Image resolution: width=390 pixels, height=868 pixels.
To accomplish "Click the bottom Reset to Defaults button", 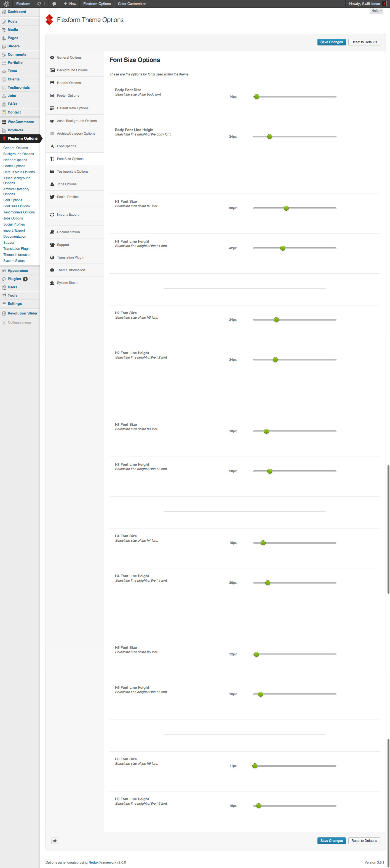I will click(364, 841).
